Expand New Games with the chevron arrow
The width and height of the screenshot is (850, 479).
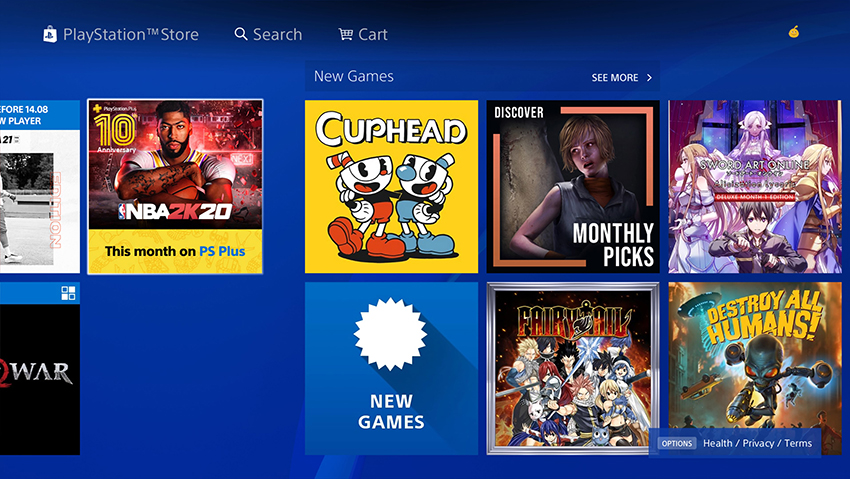[x=649, y=77]
